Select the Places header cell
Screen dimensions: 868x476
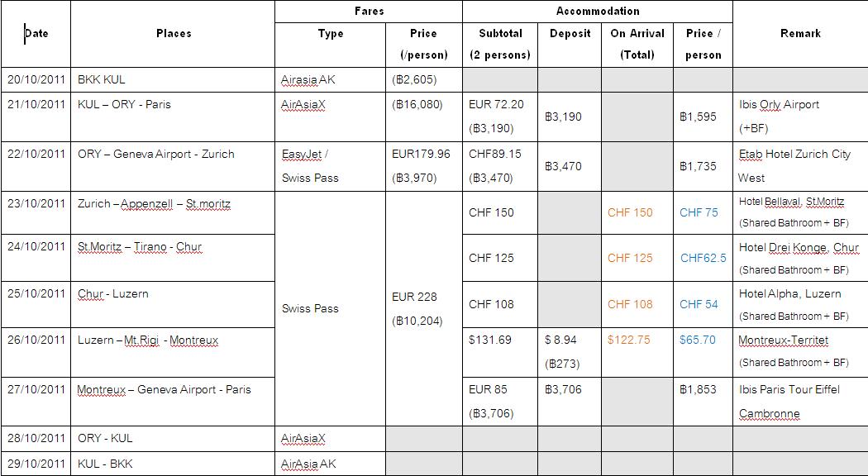pos(174,34)
